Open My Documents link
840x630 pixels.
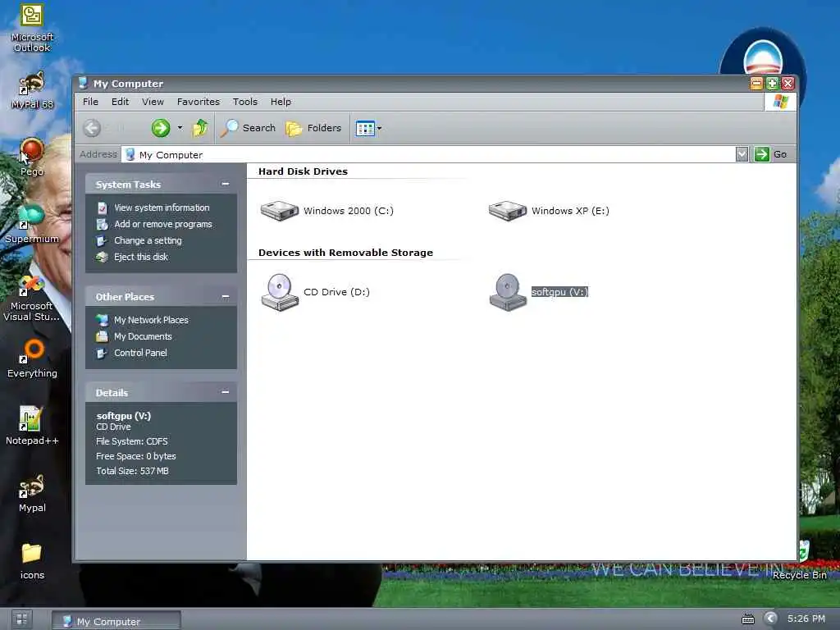click(143, 336)
